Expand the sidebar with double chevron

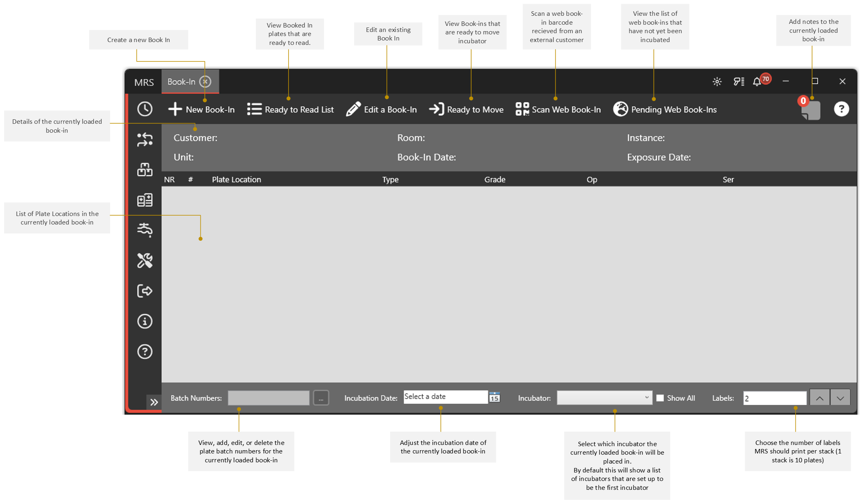pos(154,402)
